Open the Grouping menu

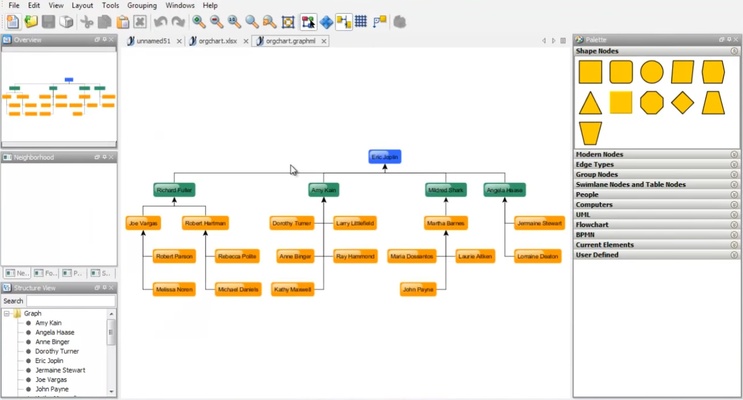142,5
